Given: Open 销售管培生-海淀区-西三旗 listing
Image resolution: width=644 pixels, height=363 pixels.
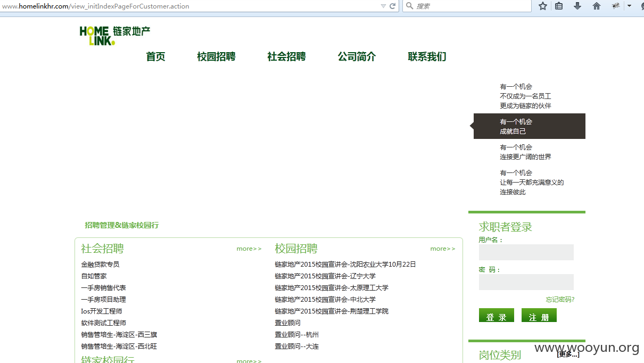Looking at the screenshot, I should click(119, 335).
